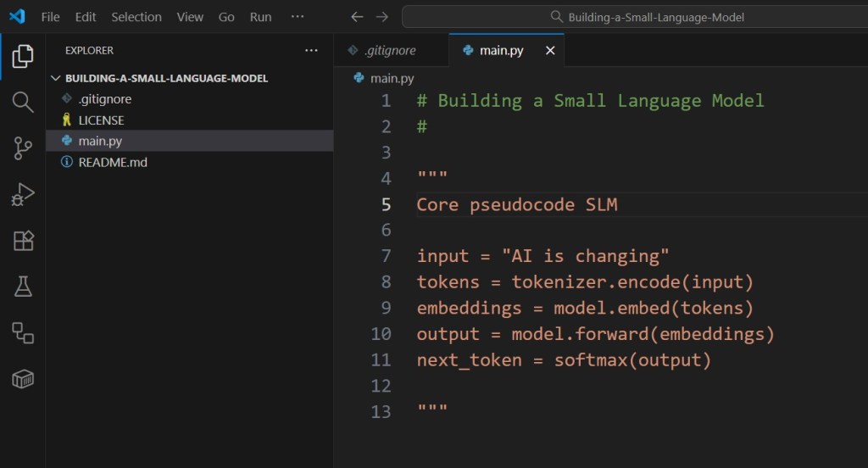The width and height of the screenshot is (868, 468).
Task: Click the EXPLORER panel title
Action: point(89,50)
